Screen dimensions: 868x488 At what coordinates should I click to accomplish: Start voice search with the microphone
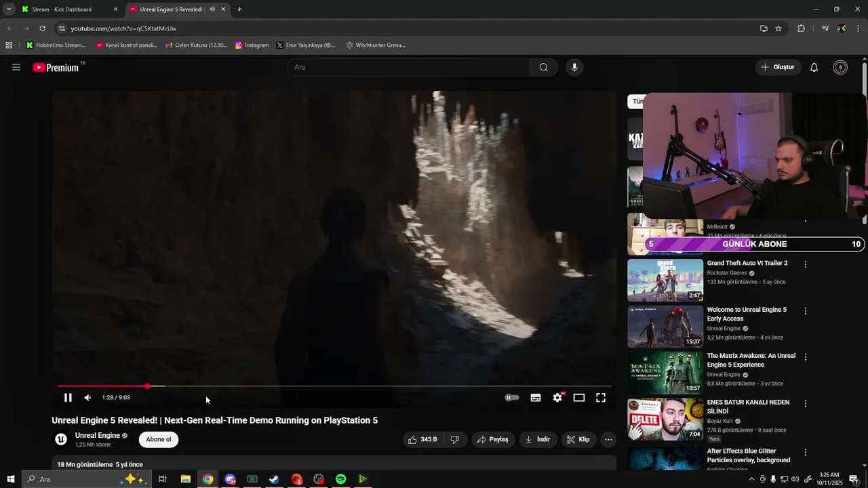pos(574,67)
